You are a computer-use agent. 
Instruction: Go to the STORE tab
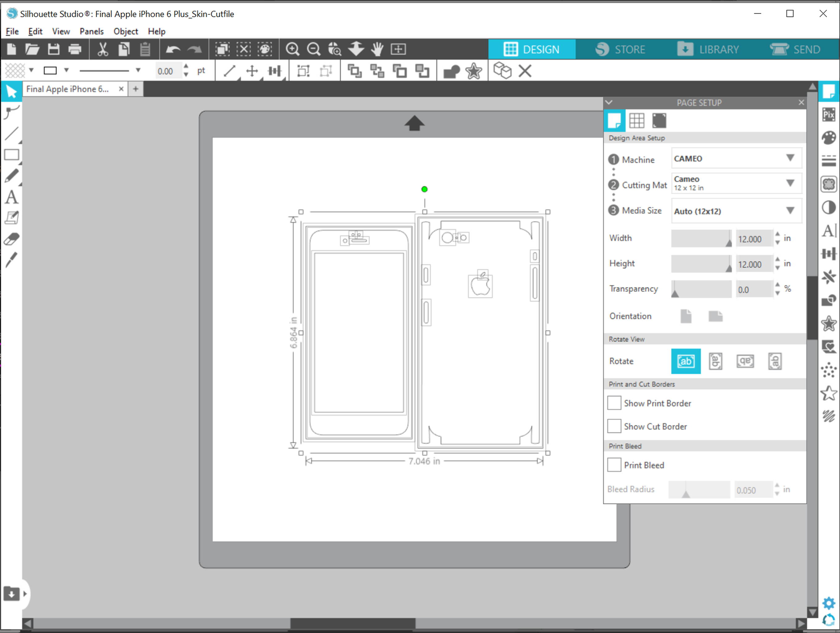(620, 49)
